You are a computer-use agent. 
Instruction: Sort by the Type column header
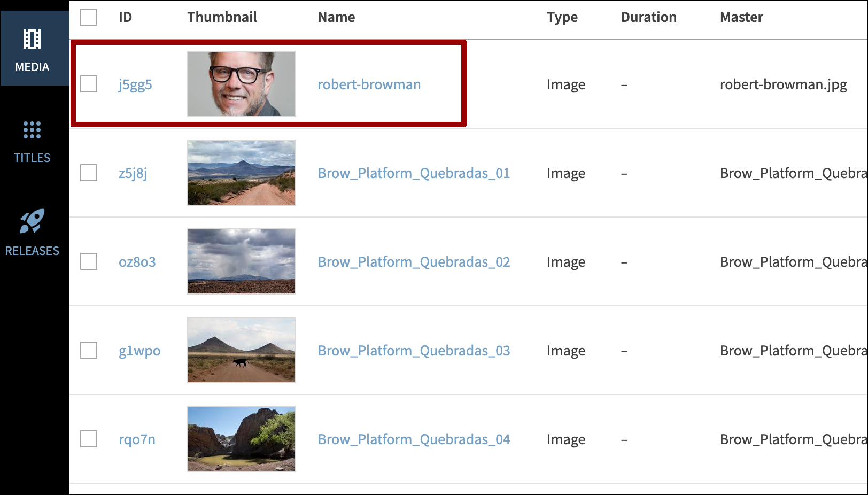[562, 17]
